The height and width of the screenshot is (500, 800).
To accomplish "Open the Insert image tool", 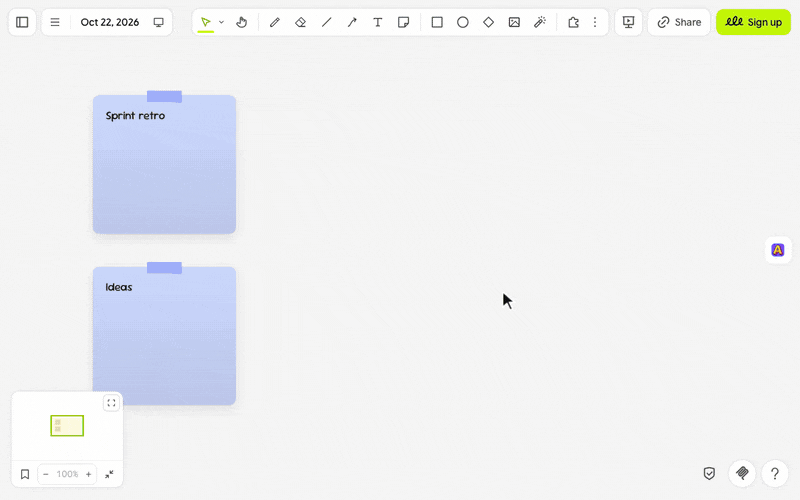I will (514, 22).
